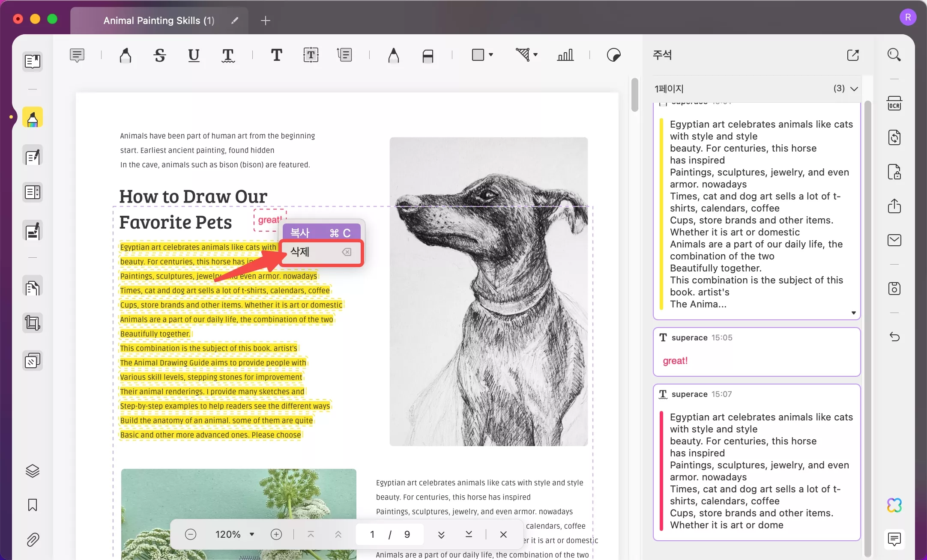Show the layers panel
This screenshot has width=927, height=560.
(33, 471)
